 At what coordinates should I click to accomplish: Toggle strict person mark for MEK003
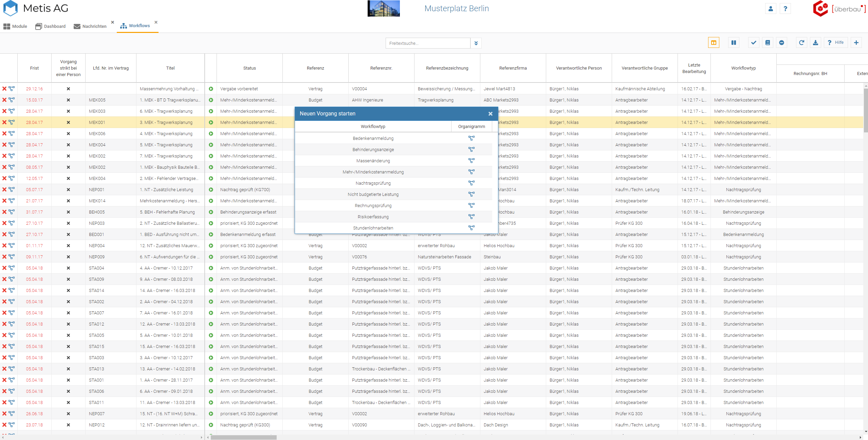tap(68, 111)
